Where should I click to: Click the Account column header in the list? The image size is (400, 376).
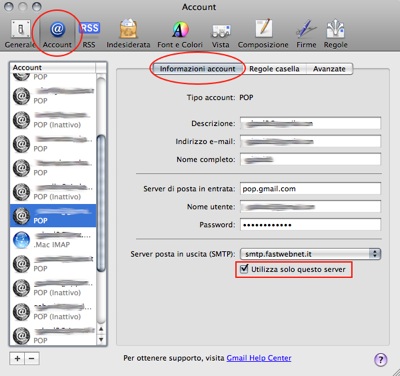tap(53, 68)
